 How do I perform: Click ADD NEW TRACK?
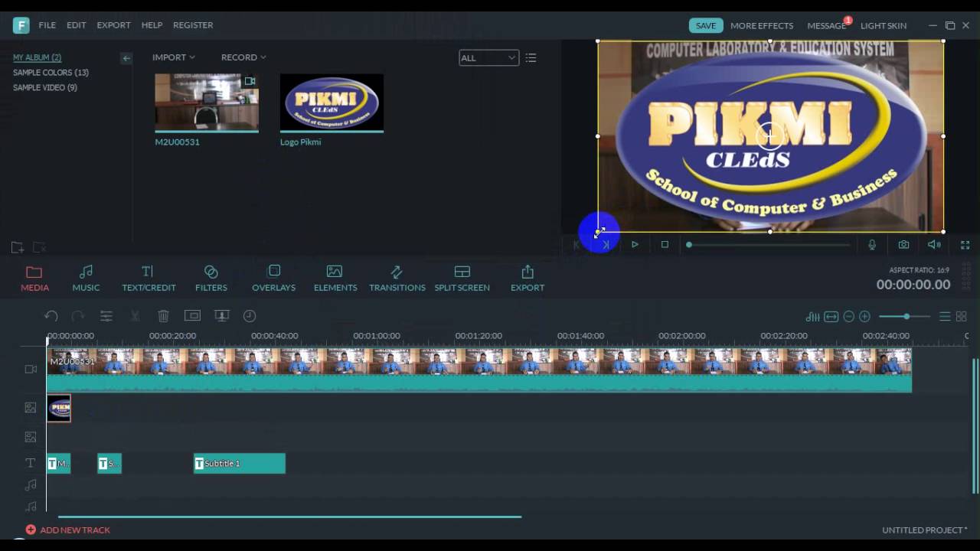[x=67, y=530]
